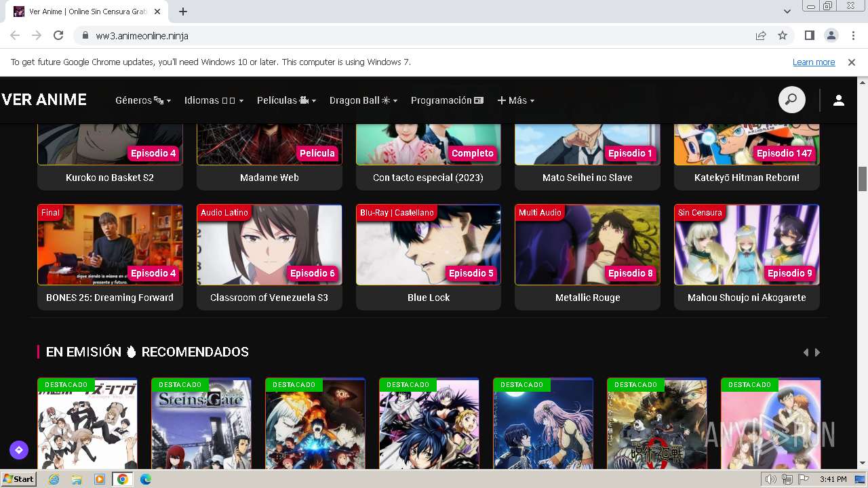This screenshot has width=868, height=488.
Task: Open the network tray icon
Action: 787,479
